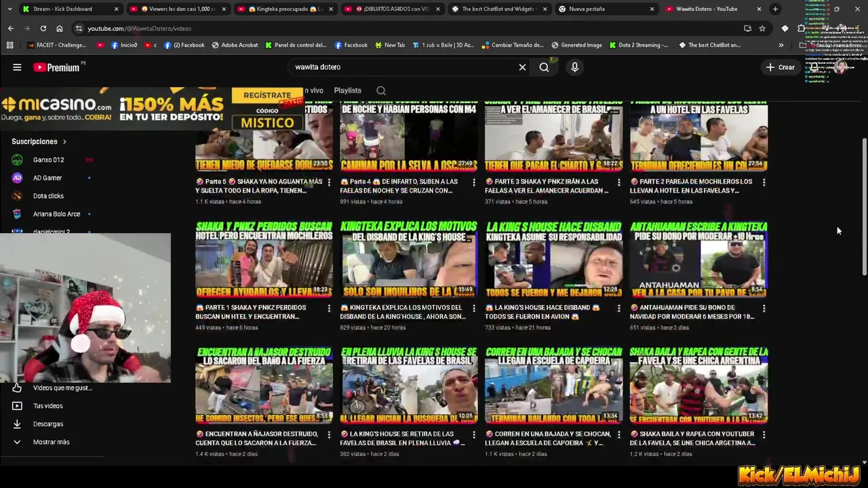Show more bookmarks with the chevron
The height and width of the screenshot is (488, 868).
point(781,45)
